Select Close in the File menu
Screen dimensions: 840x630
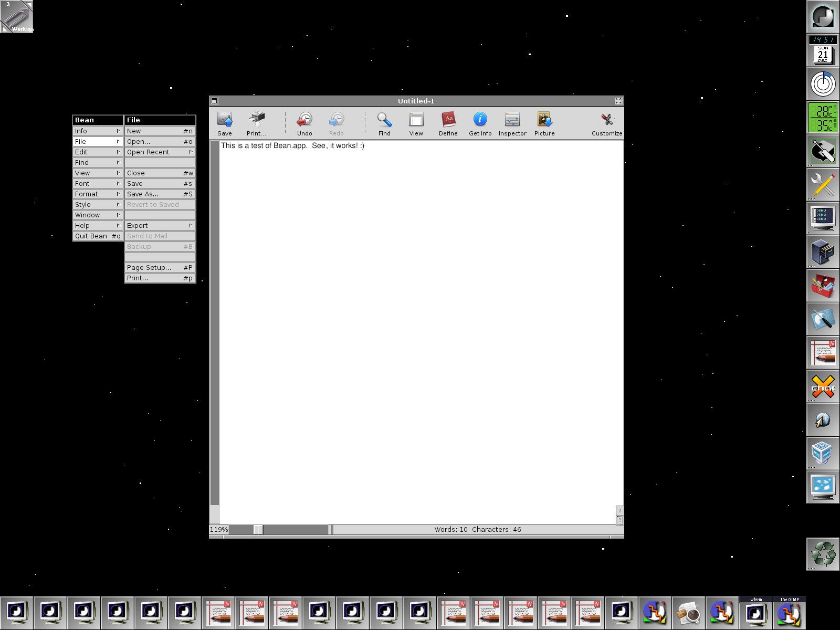pos(160,173)
